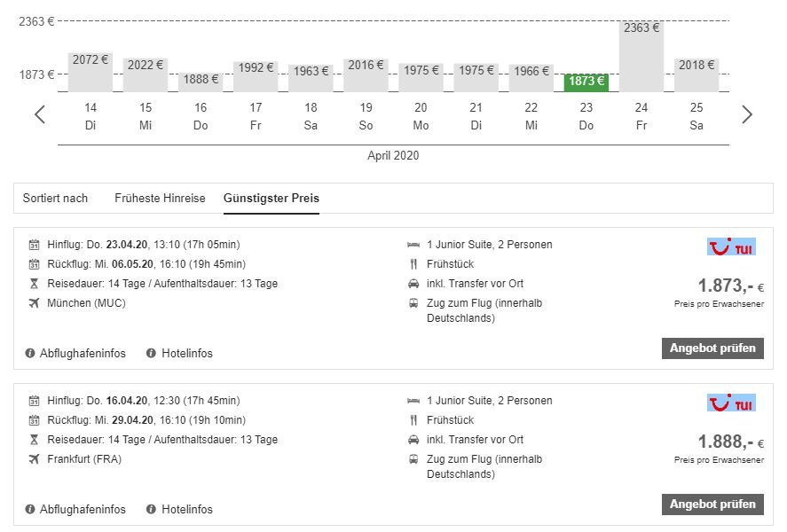The width and height of the screenshot is (787, 532).
Task: Click the TUI logo in the first offer
Action: (x=731, y=246)
